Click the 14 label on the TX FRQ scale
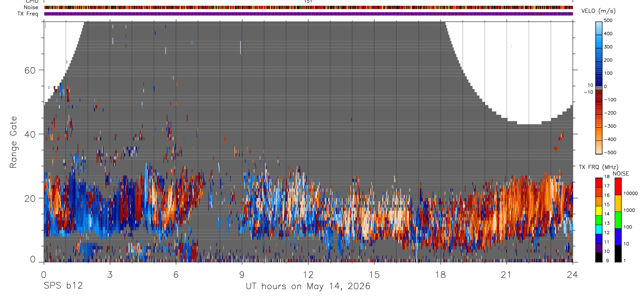The width and height of the screenshot is (644, 297). [x=607, y=215]
